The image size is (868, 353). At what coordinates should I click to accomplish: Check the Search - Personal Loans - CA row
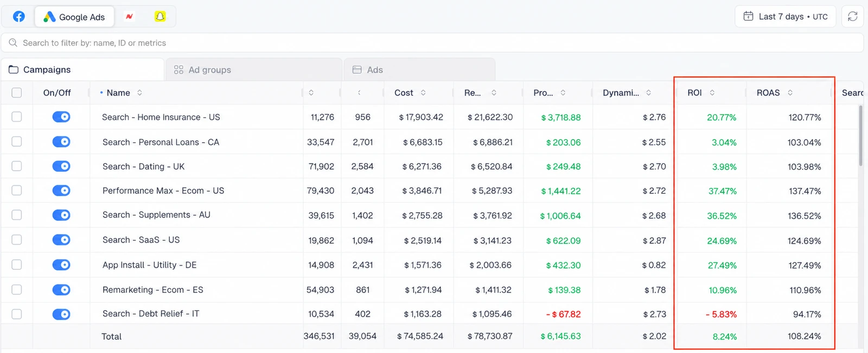point(17,142)
